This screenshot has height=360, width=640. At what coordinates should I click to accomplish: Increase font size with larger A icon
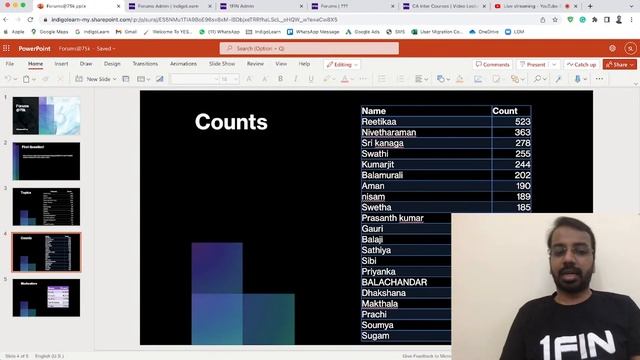pos(249,79)
